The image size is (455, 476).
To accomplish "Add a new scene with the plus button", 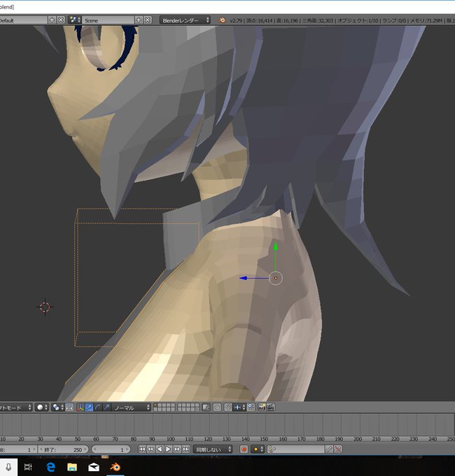I will coord(139,20).
